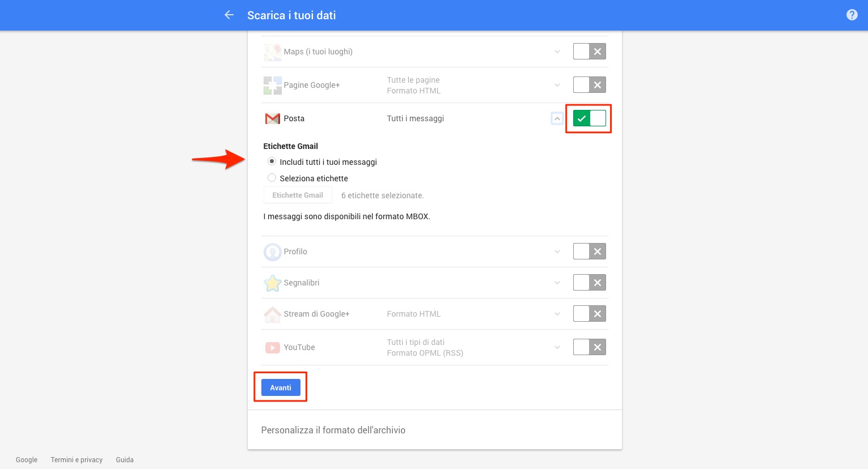Collapse the Posta options chevron
Image resolution: width=868 pixels, height=469 pixels.
tap(557, 118)
